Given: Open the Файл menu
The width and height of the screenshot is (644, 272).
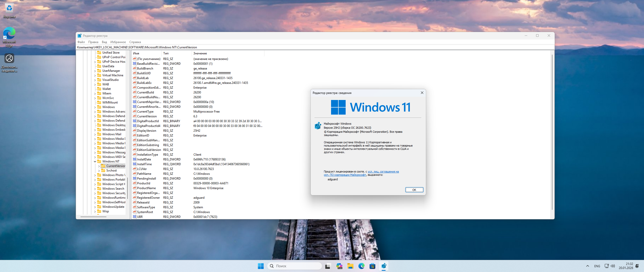Looking at the screenshot, I should (81, 42).
